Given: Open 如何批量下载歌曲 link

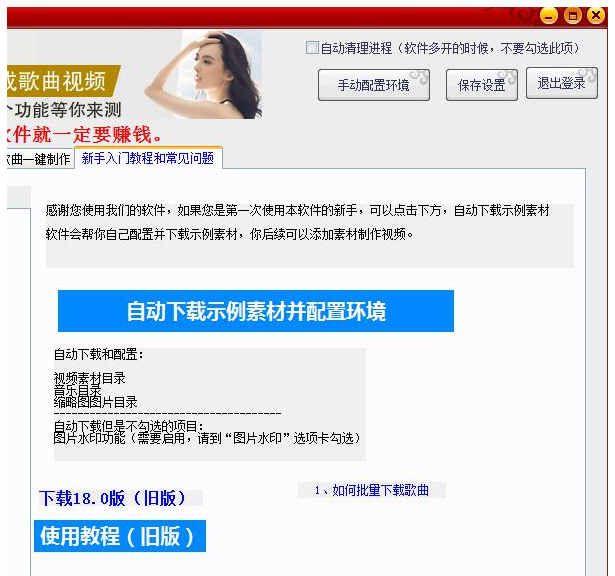Looking at the screenshot, I should [371, 490].
